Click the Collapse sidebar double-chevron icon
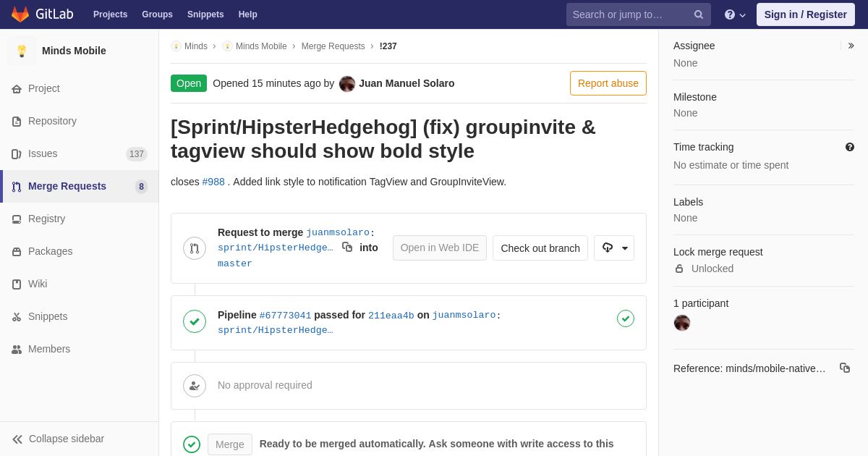The height and width of the screenshot is (456, 868). pyautogui.click(x=17, y=439)
